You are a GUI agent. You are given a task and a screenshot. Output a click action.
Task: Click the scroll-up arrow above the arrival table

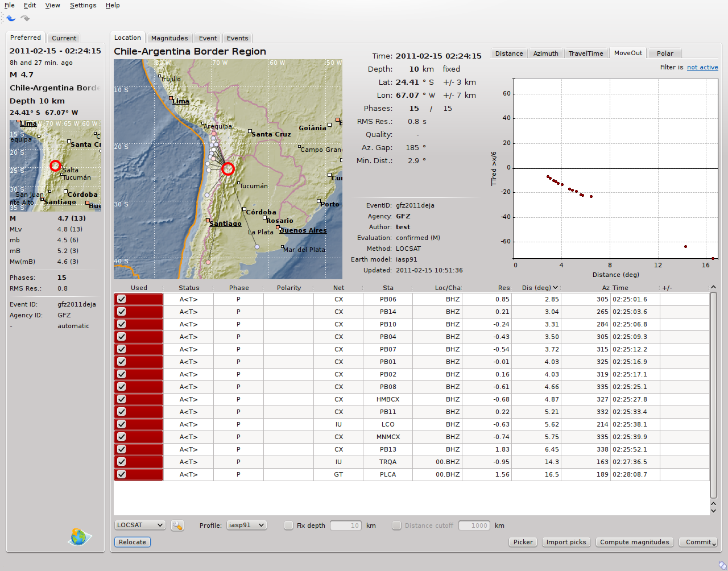click(714, 287)
